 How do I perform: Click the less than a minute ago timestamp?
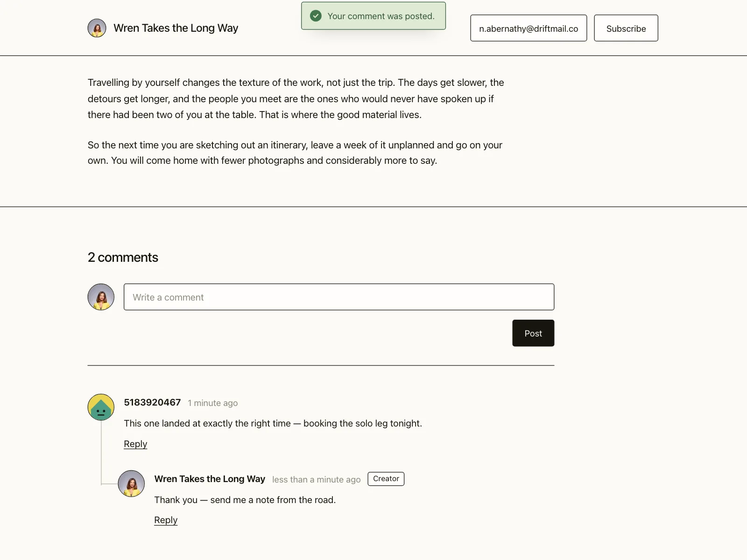(x=317, y=480)
